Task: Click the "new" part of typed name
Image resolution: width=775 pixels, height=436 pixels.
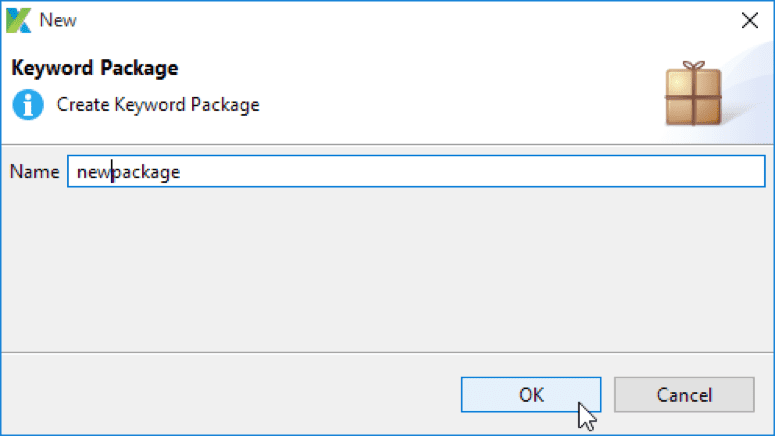Action: pos(93,172)
